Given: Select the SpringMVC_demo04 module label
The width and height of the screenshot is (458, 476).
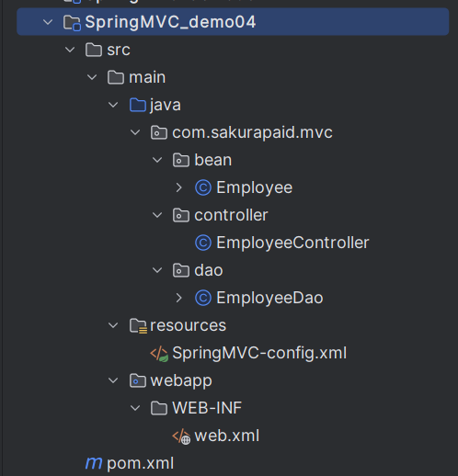Looking at the screenshot, I should click(x=170, y=22).
